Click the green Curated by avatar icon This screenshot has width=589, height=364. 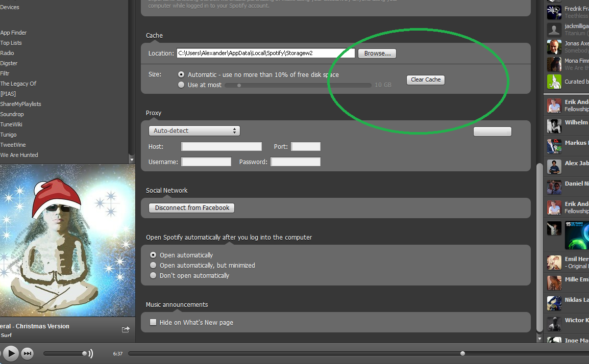point(554,82)
